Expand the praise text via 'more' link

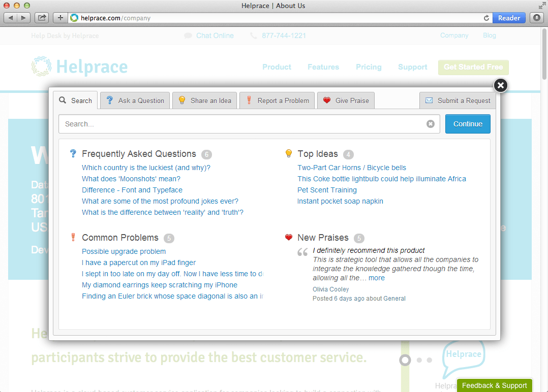(377, 278)
